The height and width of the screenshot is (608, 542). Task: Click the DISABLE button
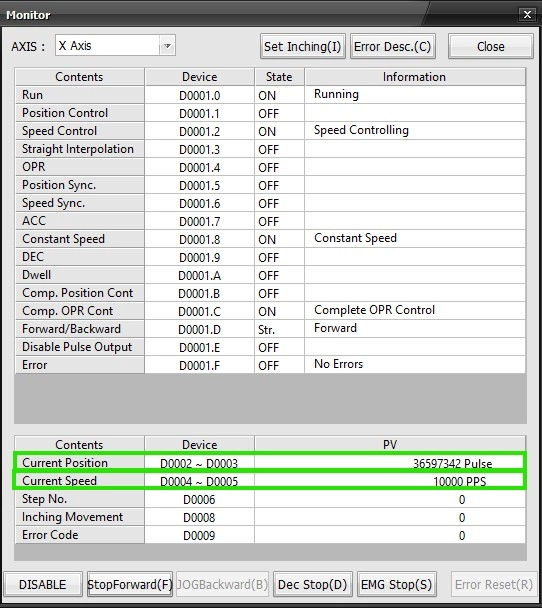pyautogui.click(x=43, y=584)
